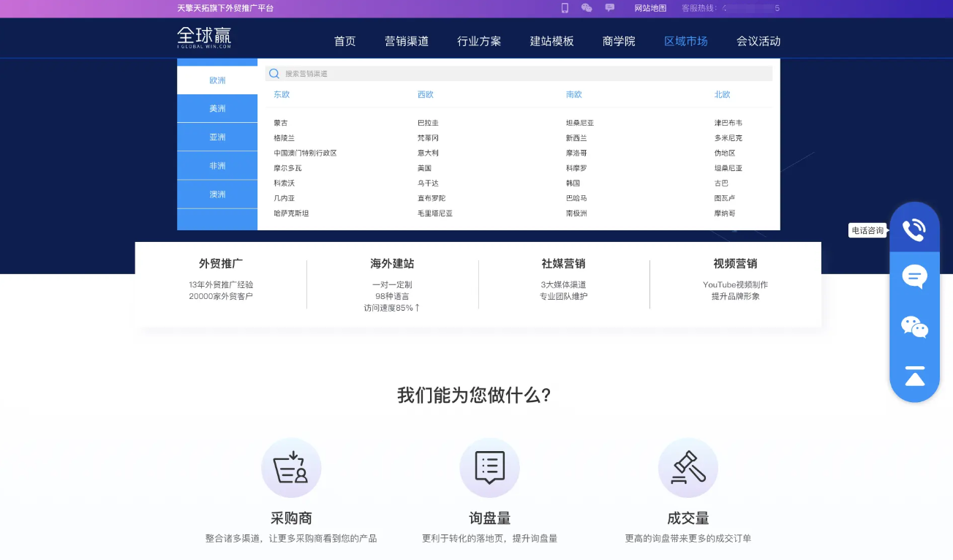Open the 区域市场 navigation dropdown

[685, 42]
